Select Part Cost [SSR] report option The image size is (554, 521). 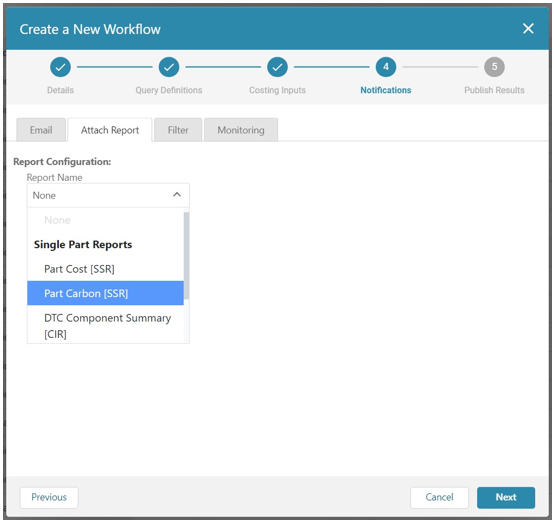click(106, 269)
